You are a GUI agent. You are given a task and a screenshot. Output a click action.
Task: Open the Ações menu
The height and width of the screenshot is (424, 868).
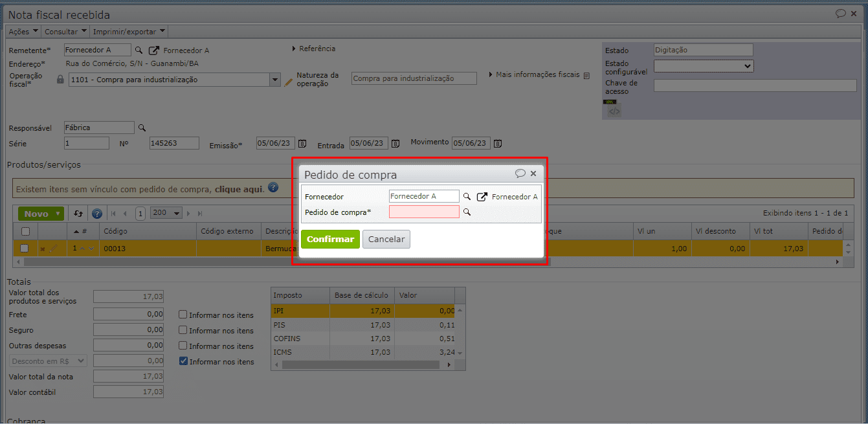point(23,31)
